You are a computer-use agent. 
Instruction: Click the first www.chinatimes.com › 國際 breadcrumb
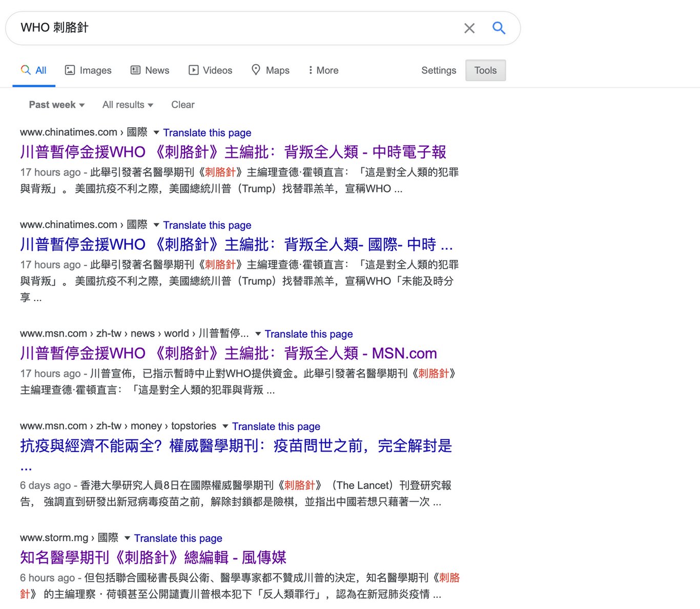click(84, 132)
